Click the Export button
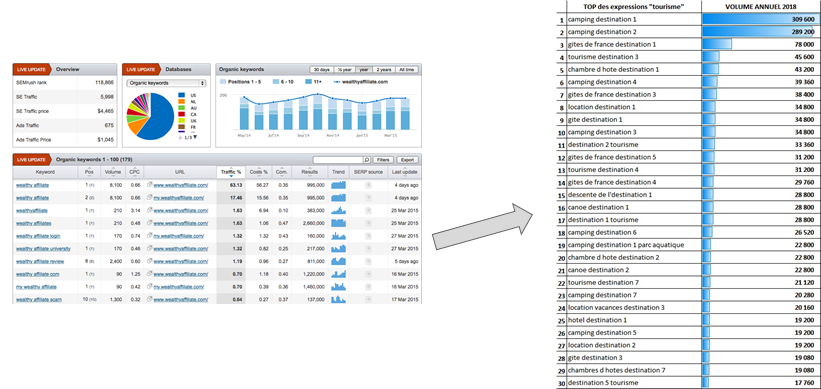The image size is (821, 389). tap(407, 160)
